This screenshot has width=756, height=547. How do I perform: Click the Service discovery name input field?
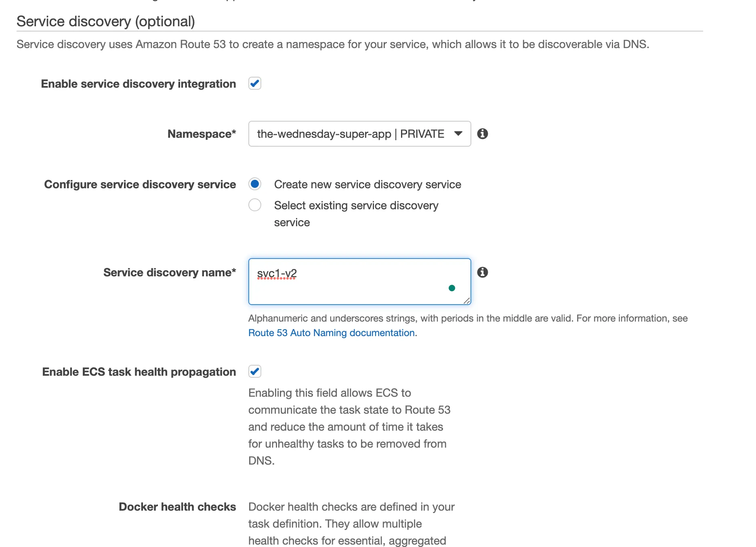[359, 282]
